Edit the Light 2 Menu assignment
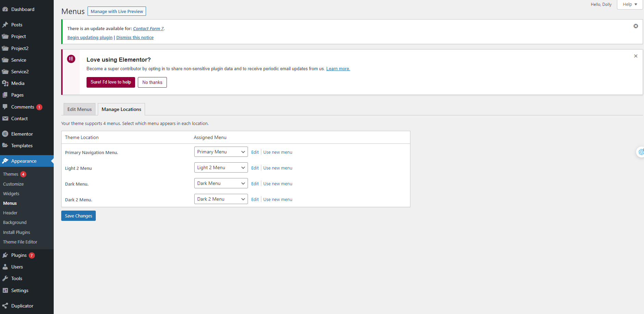The height and width of the screenshot is (314, 644). coord(255,168)
